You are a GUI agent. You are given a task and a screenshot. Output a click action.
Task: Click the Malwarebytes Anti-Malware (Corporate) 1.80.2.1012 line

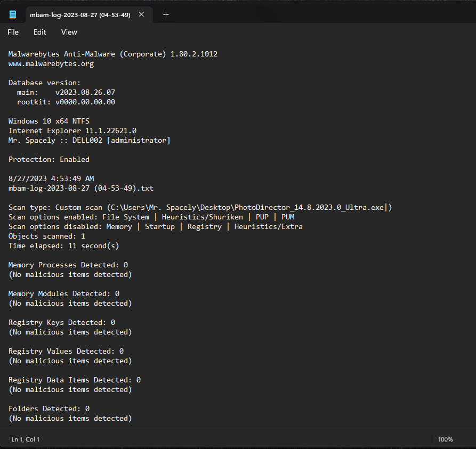(113, 54)
